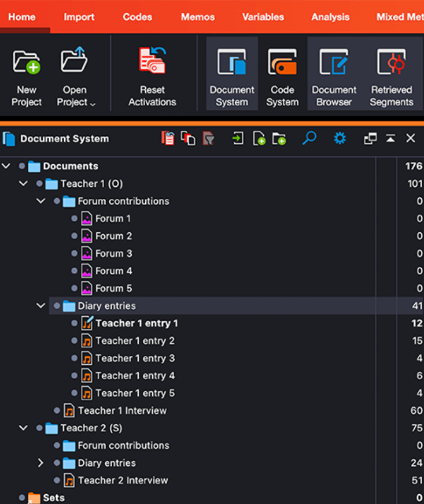The width and height of the screenshot is (424, 504).
Task: Open the Memos tab
Action: [x=197, y=17]
